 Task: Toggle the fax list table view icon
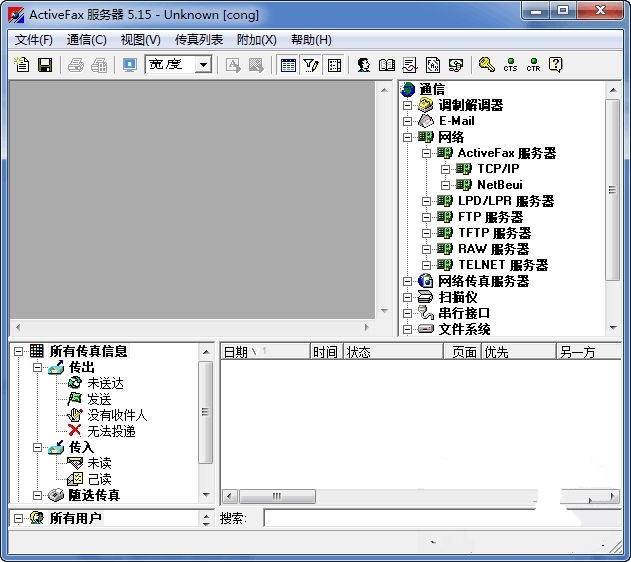click(288, 65)
